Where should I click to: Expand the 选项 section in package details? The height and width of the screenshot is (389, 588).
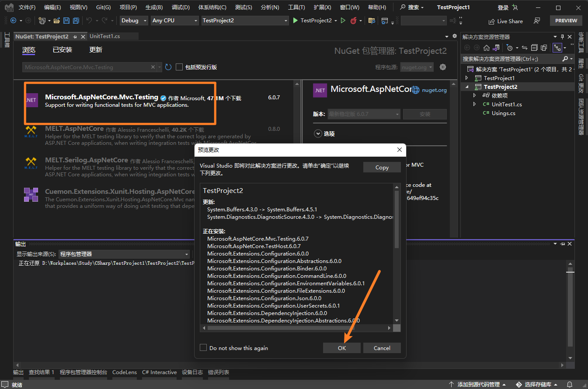pyautogui.click(x=317, y=134)
